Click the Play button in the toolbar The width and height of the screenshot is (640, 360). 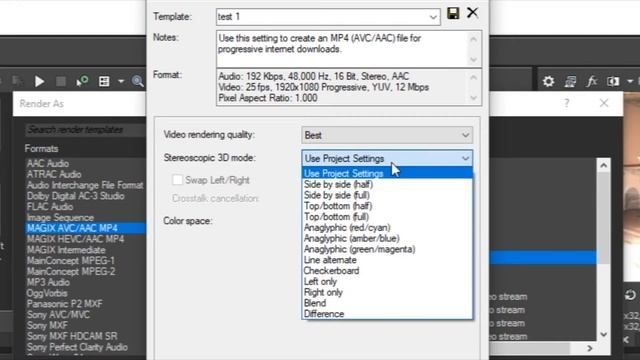pos(39,81)
